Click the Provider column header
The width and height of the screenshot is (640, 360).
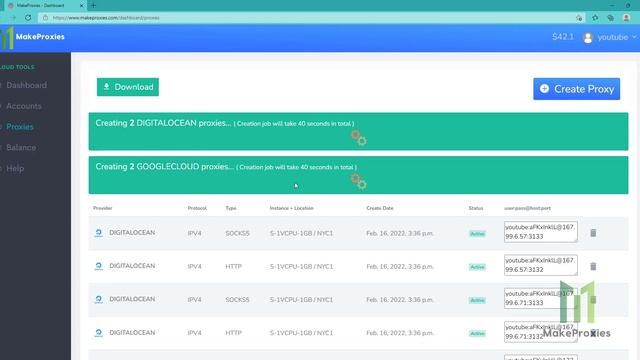click(102, 208)
